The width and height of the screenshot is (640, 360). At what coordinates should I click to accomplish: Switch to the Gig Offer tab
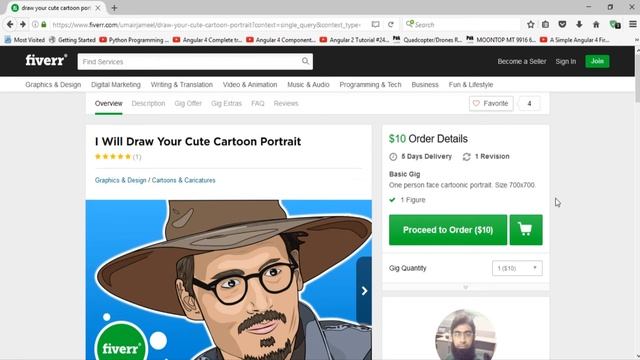pos(188,104)
